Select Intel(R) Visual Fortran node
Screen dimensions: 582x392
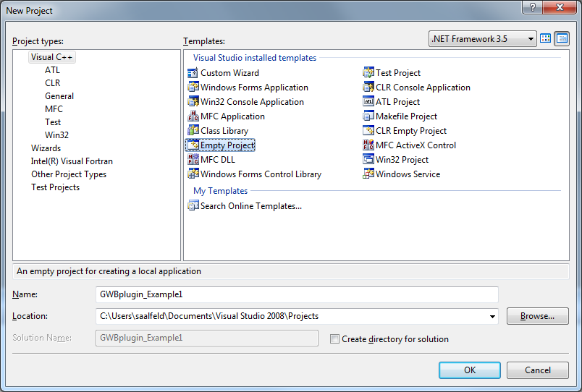(x=72, y=161)
